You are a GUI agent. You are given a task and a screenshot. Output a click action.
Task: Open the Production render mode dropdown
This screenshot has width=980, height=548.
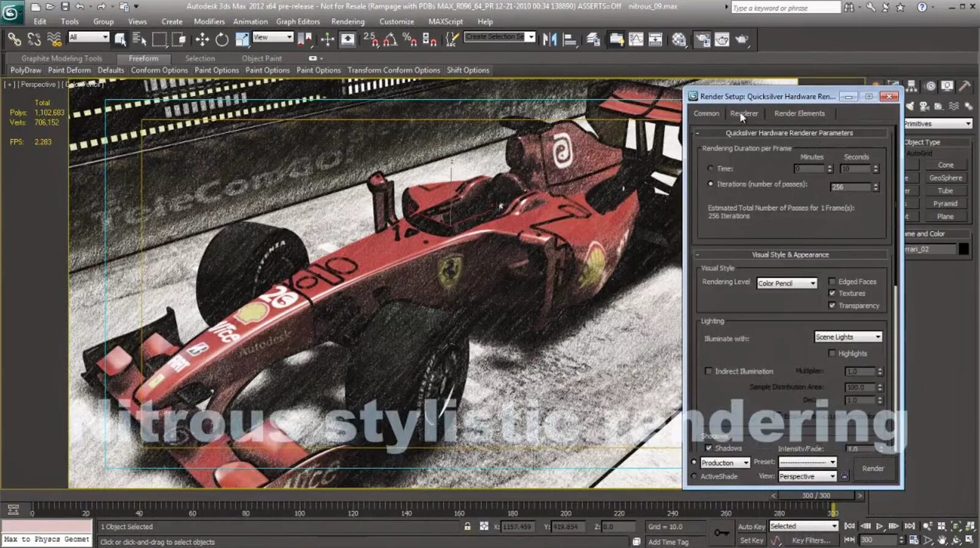pyautogui.click(x=725, y=463)
